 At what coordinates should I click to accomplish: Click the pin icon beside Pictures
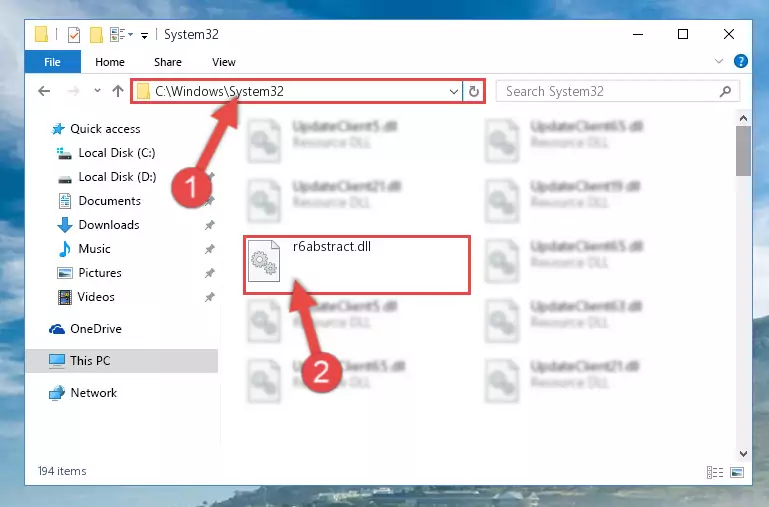click(209, 273)
